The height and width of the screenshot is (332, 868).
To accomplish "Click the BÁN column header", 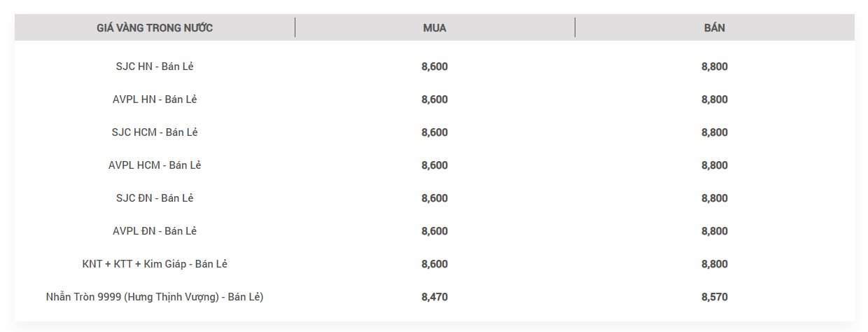I will 715,28.
